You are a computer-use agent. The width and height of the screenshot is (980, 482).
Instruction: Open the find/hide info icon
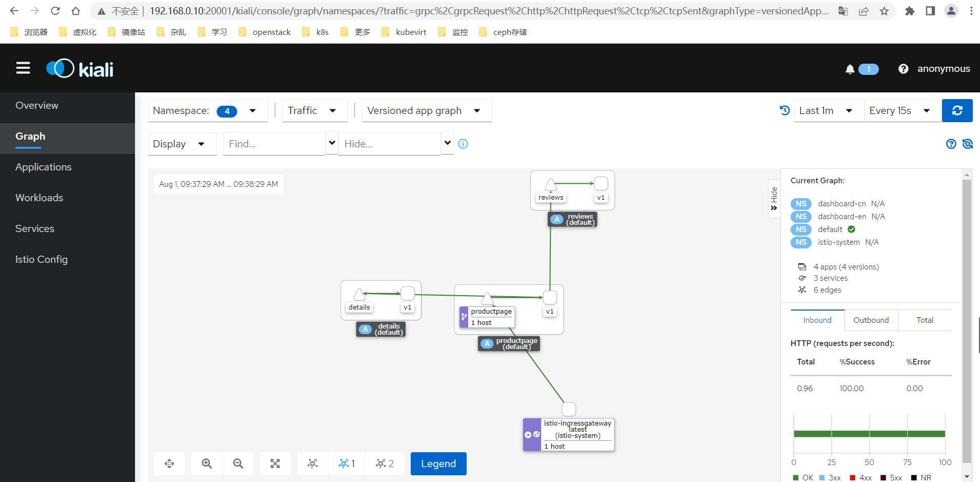tap(463, 144)
